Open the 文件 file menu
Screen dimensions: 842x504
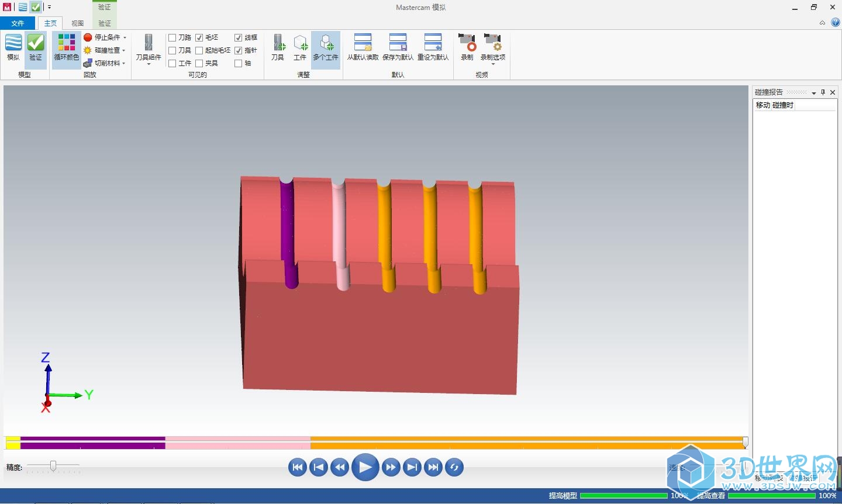(x=18, y=23)
